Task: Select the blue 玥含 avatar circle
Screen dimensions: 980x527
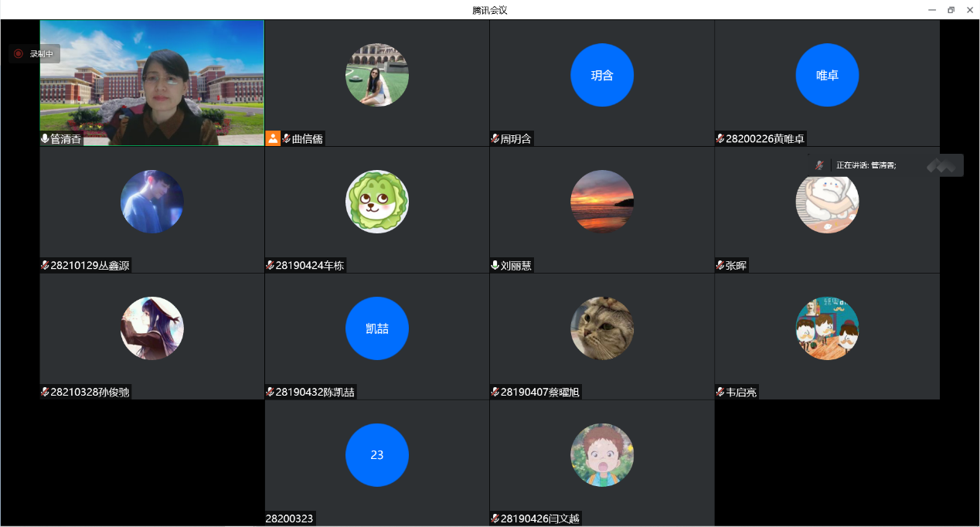Action: click(602, 75)
